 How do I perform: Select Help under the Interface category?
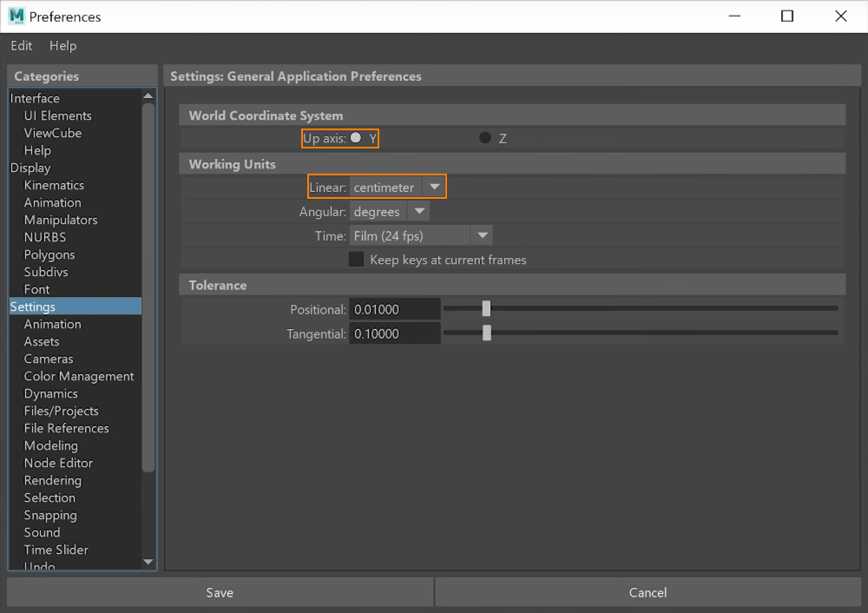click(76, 150)
